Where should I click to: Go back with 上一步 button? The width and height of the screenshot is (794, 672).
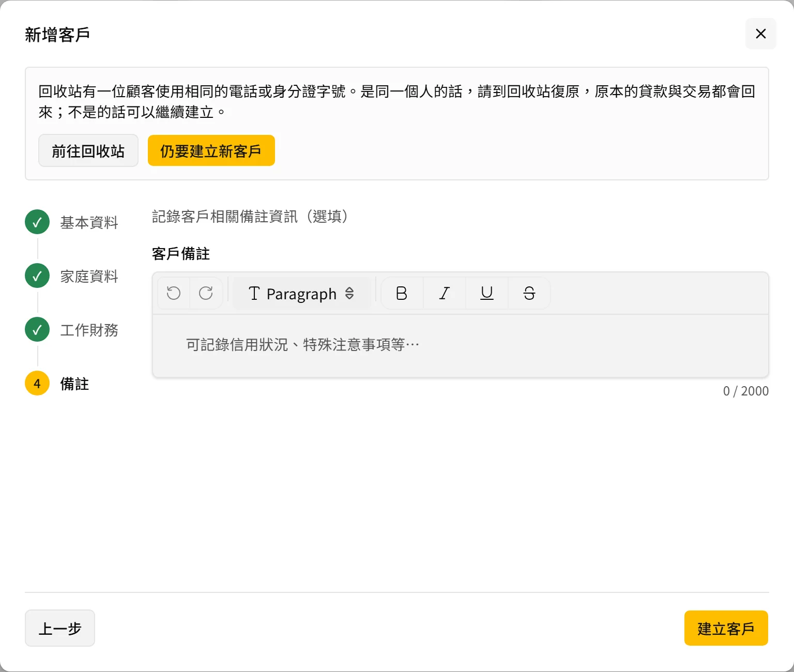click(x=60, y=628)
